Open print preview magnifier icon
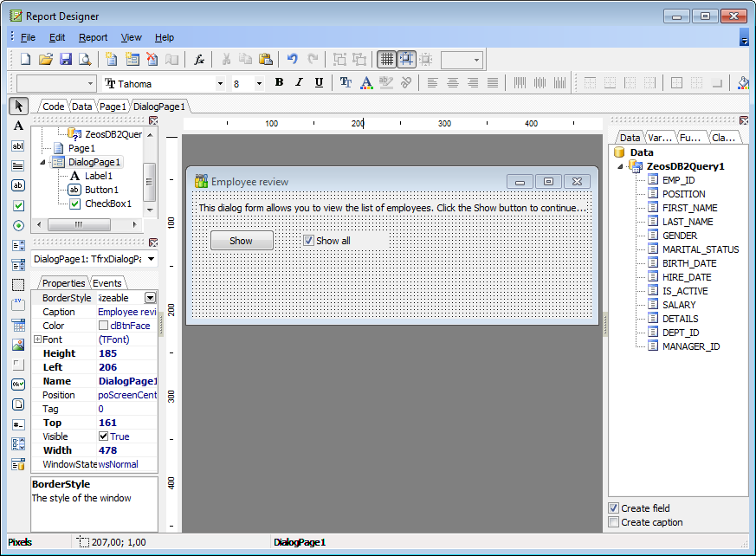 click(x=86, y=59)
